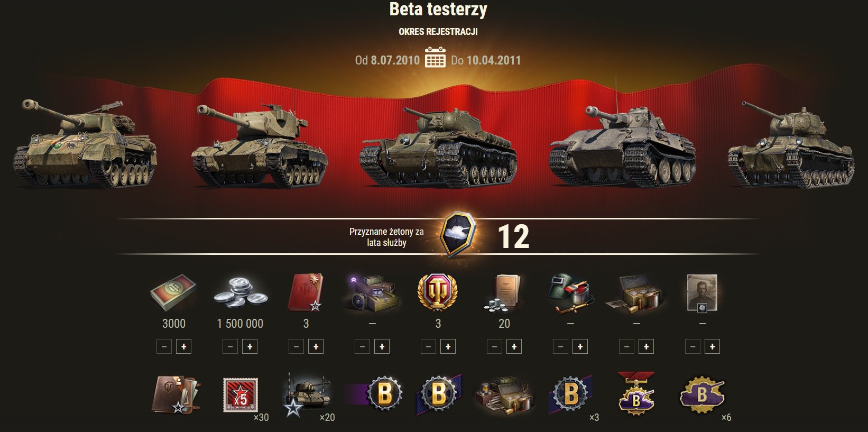Screen dimensions: 868x432
Task: Decrease the bonds amount with minus button
Action: point(164,346)
